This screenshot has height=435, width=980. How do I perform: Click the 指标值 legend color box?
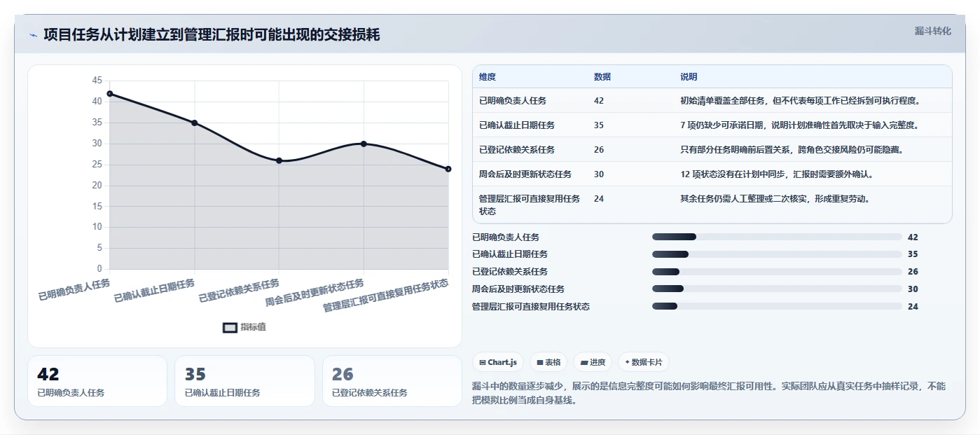pyautogui.click(x=230, y=327)
